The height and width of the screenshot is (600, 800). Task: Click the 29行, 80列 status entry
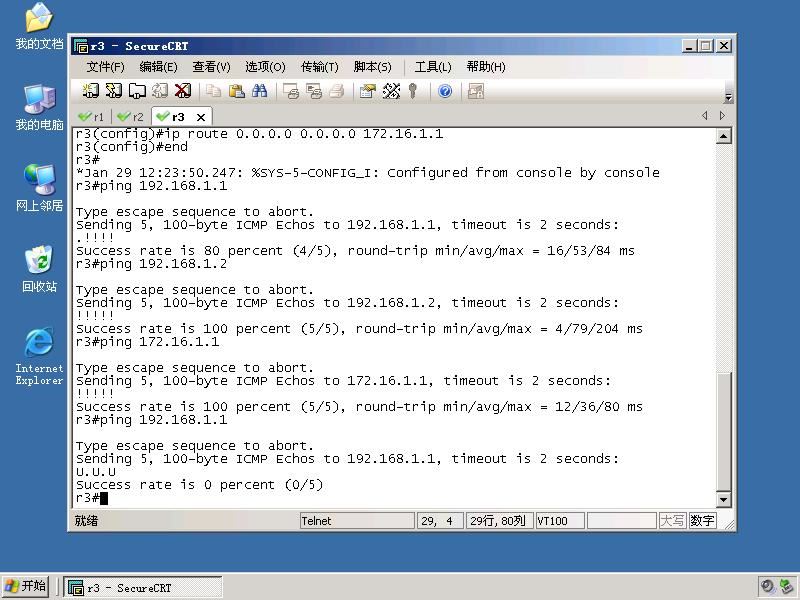(499, 521)
